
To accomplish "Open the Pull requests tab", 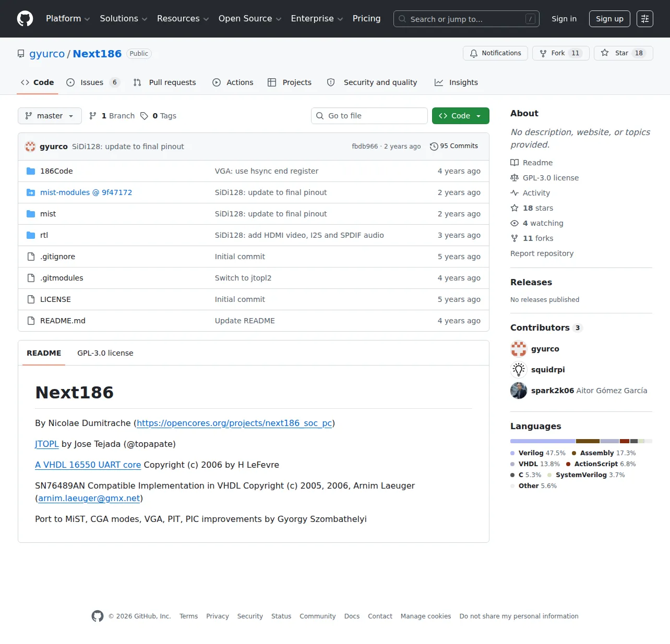I will point(165,82).
